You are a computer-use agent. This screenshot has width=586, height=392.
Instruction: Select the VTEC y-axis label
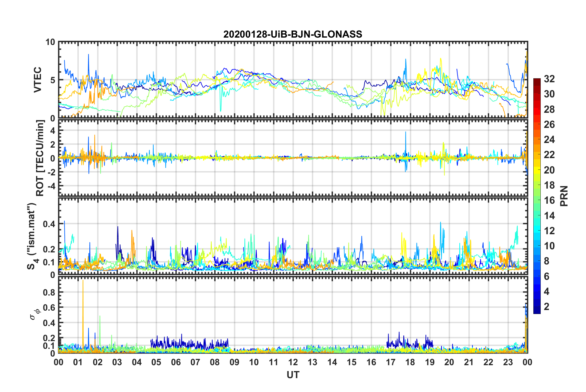pos(38,80)
